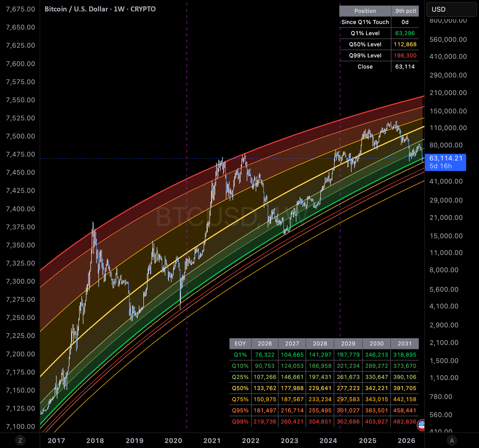
Task: Select Q95% 2028 value 255,495
Action: coord(320,410)
